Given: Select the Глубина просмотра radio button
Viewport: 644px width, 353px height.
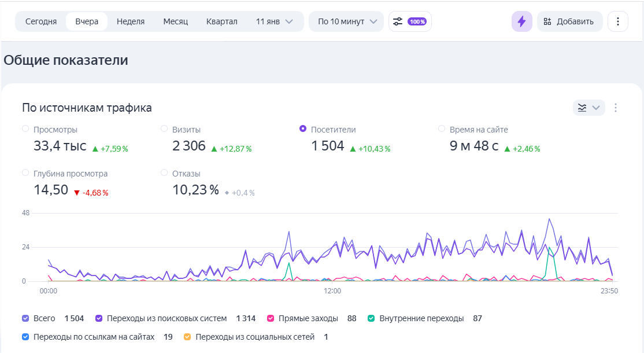Looking at the screenshot, I should tap(25, 173).
